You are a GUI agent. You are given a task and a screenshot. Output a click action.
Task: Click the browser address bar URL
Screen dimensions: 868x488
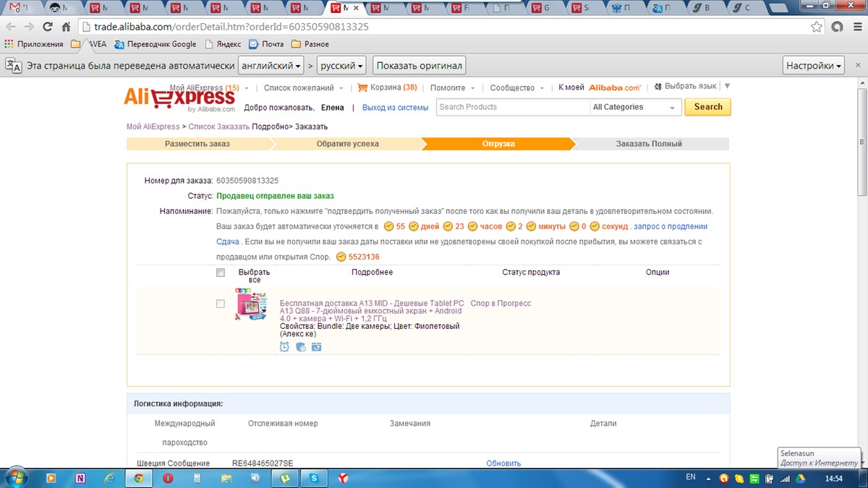click(231, 27)
